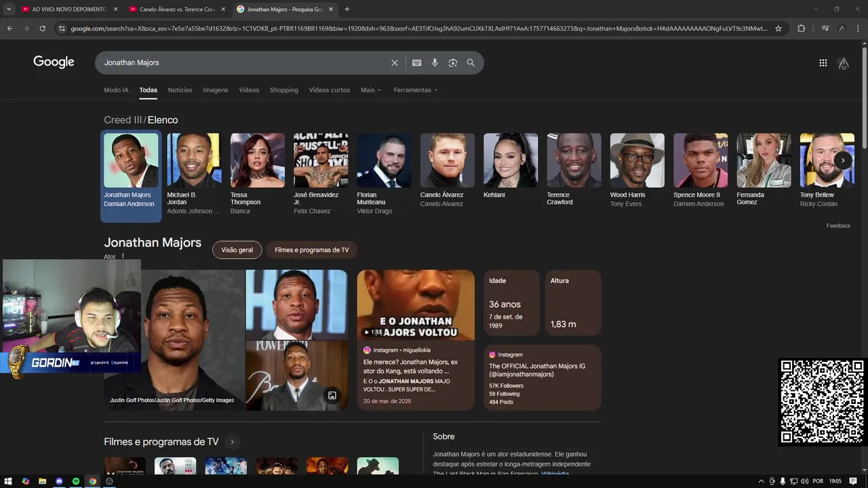Open the Idade 36 anos card

(x=511, y=302)
